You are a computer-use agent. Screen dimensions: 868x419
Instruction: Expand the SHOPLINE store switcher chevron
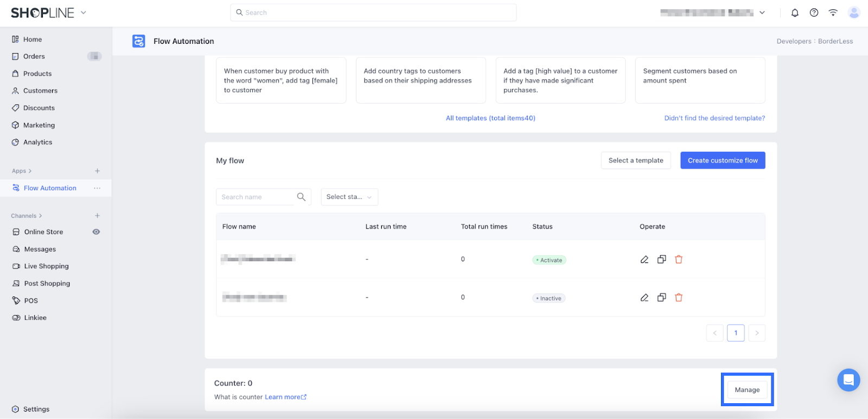[84, 12]
